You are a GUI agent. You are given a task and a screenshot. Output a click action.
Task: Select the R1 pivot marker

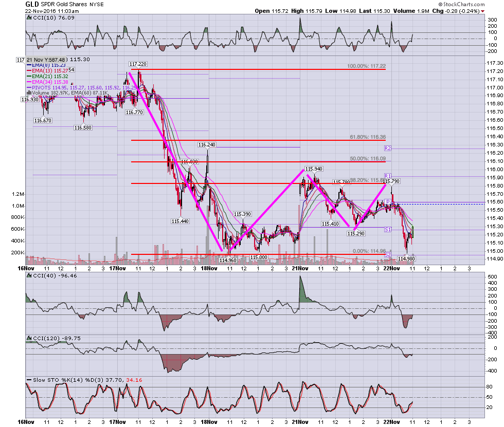(388, 176)
